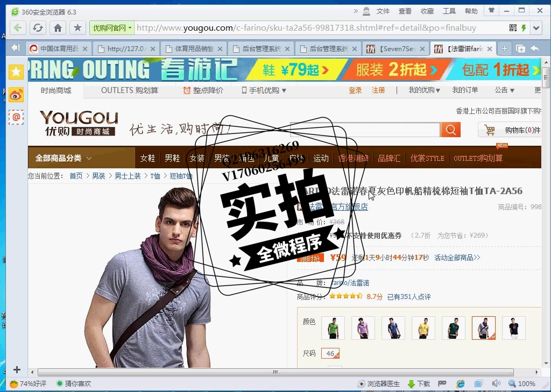Show more menus with the » chevron

pyautogui.click(x=355, y=11)
